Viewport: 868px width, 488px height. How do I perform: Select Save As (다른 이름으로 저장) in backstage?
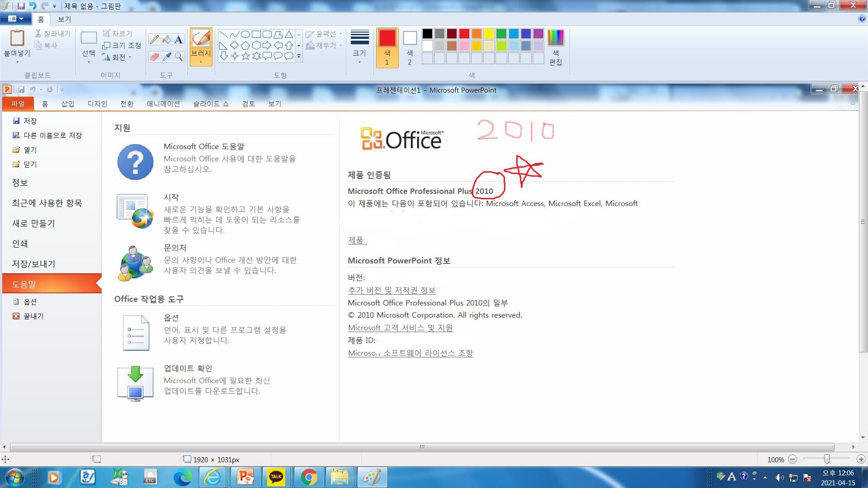47,135
